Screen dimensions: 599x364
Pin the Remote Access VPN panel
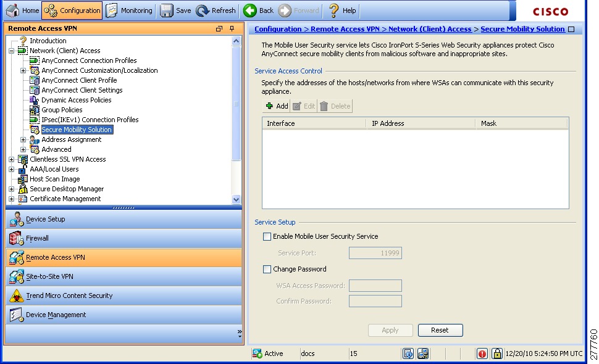pos(232,28)
